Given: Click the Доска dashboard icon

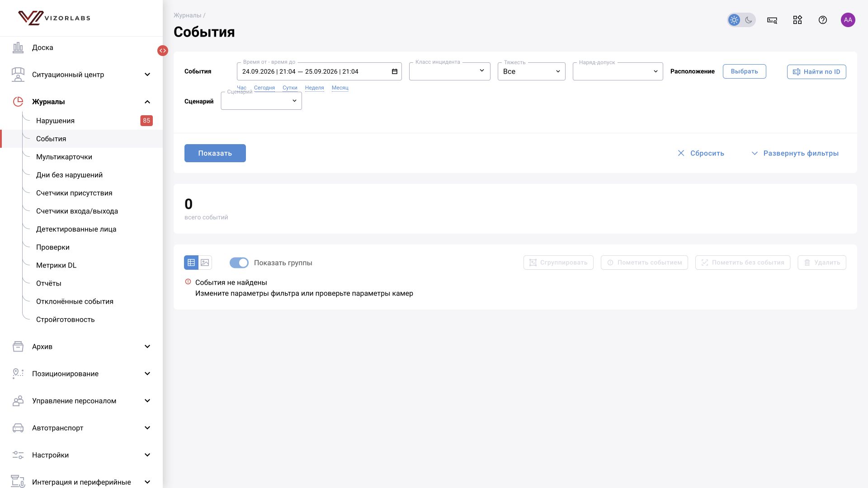Looking at the screenshot, I should 18,47.
